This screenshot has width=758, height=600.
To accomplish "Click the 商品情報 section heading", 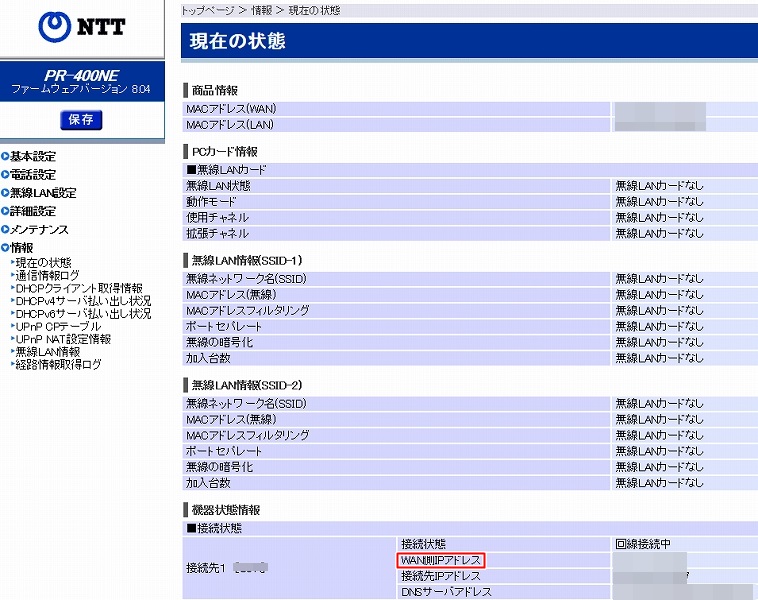I will (x=215, y=90).
